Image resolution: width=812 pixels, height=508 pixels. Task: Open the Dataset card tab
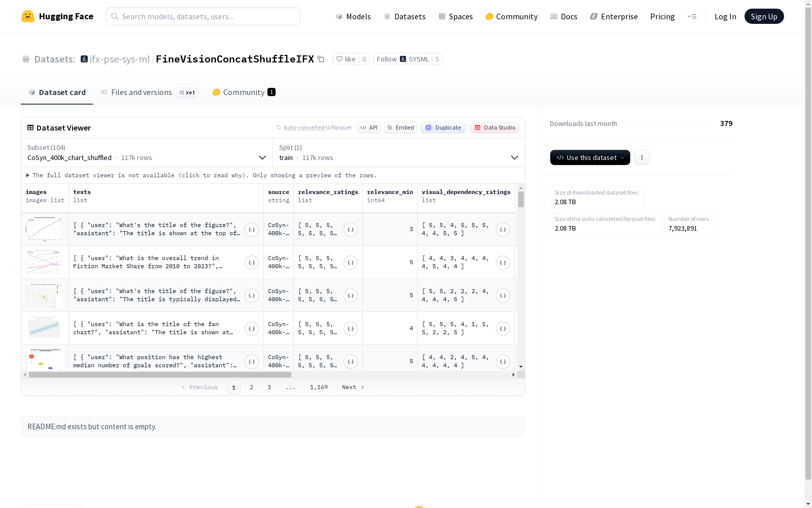(57, 92)
